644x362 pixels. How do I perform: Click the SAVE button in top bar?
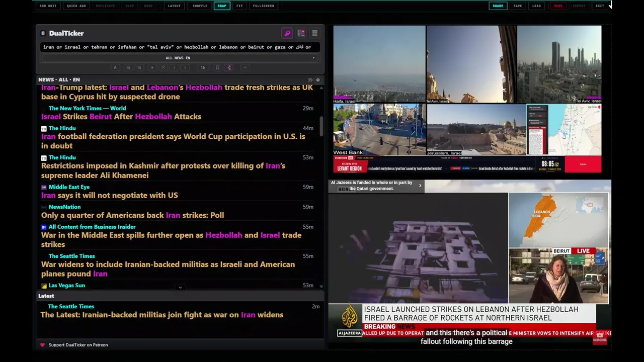pyautogui.click(x=518, y=6)
